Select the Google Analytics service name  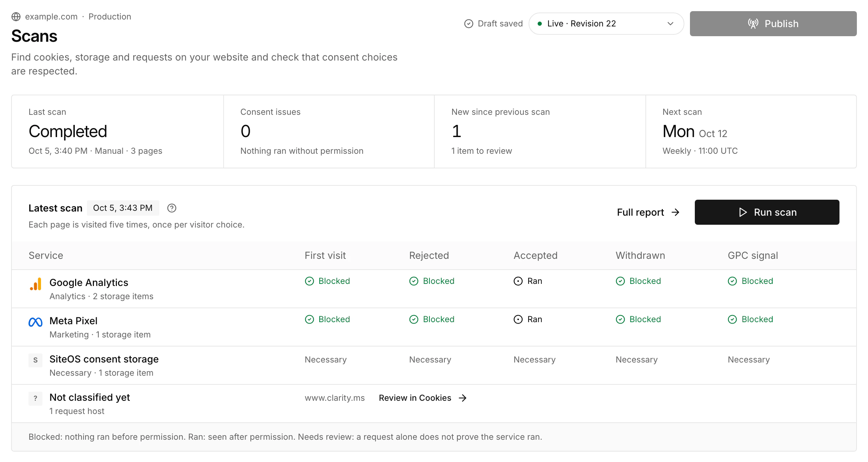[89, 282]
